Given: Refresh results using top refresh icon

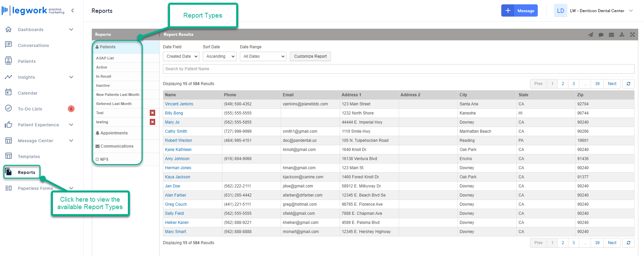Looking at the screenshot, I should click(628, 84).
